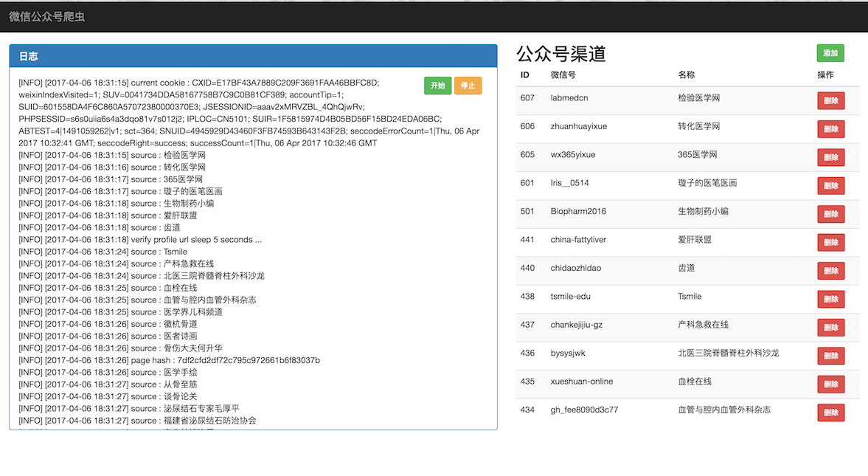Click channel name 转化医学网 in table
This screenshot has width=868, height=476.
click(698, 126)
